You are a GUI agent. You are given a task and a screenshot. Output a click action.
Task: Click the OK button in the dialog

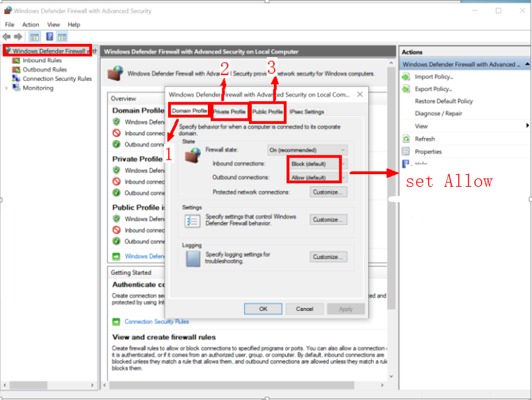[264, 309]
